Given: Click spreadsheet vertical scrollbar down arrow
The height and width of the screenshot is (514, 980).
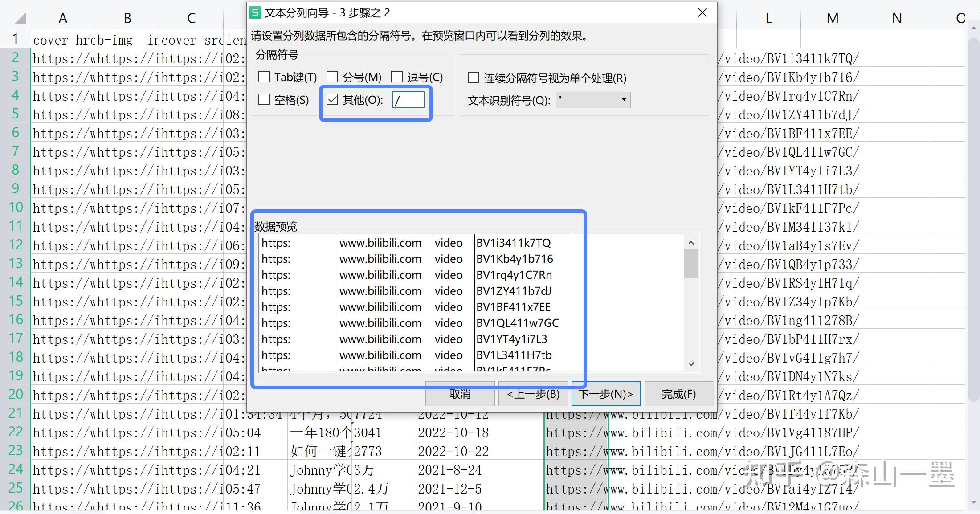Looking at the screenshot, I should 973,503.
